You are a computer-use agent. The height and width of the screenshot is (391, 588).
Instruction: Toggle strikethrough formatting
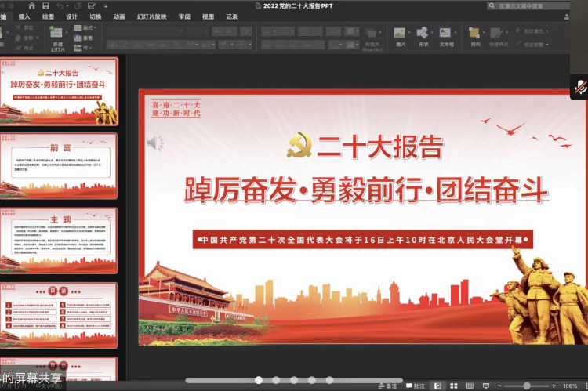tap(151, 45)
